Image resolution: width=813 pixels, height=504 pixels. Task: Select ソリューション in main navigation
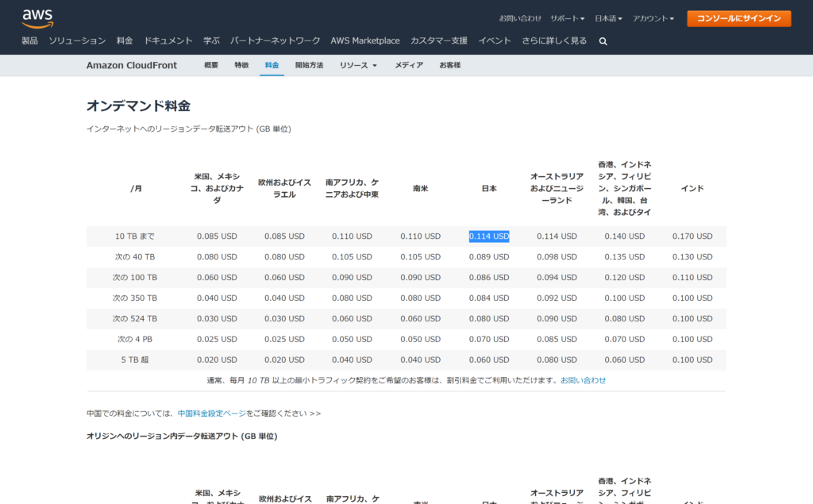tap(77, 40)
